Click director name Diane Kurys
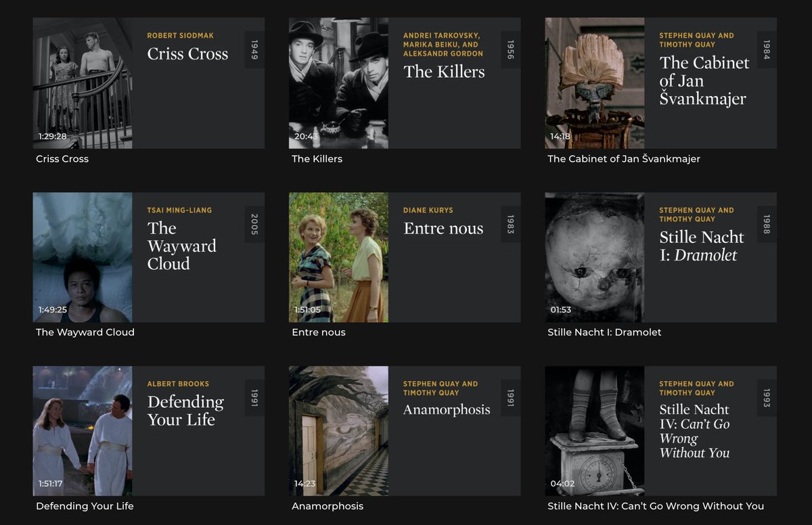Image resolution: width=812 pixels, height=525 pixels. point(428,210)
